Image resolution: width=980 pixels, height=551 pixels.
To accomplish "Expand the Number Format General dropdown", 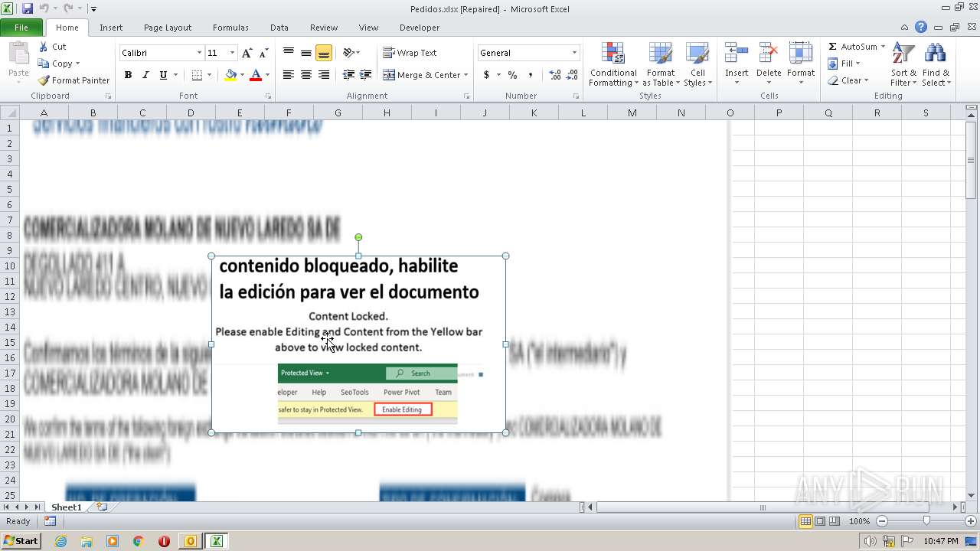I will (574, 53).
